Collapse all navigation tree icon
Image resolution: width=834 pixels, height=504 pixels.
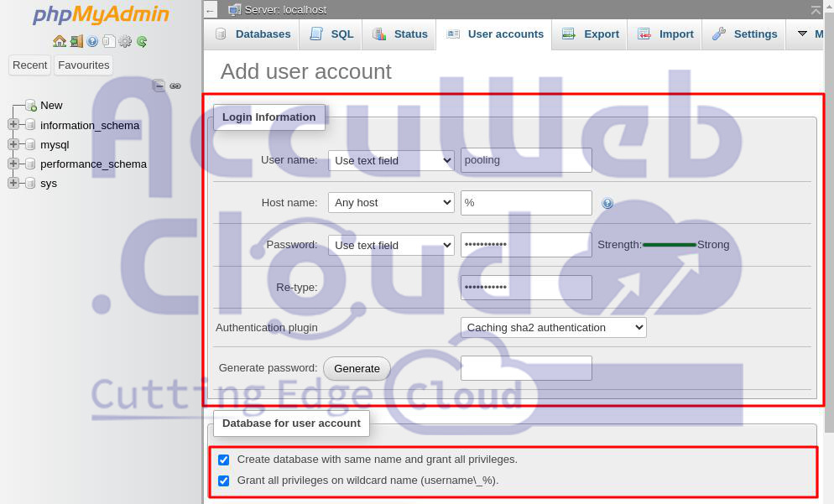[159, 86]
